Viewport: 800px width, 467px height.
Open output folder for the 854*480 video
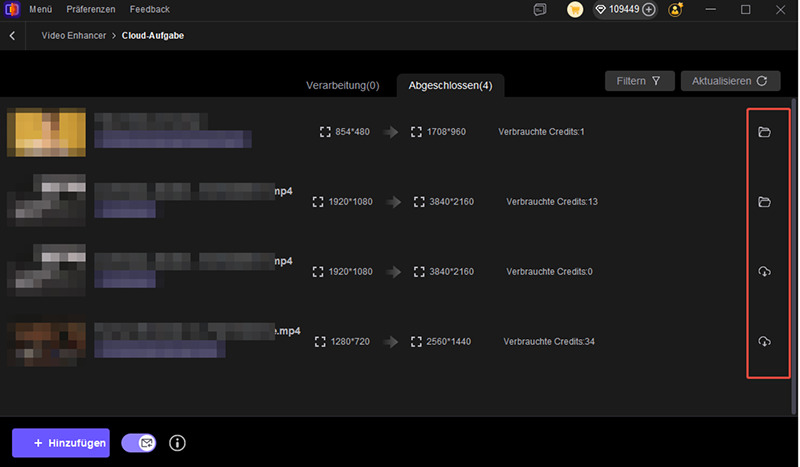pos(764,132)
